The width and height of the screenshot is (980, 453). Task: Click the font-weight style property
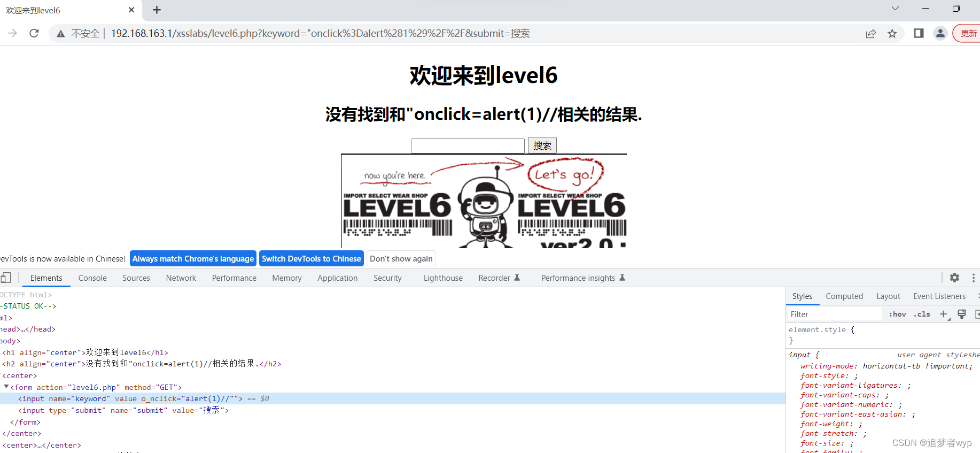831,424
